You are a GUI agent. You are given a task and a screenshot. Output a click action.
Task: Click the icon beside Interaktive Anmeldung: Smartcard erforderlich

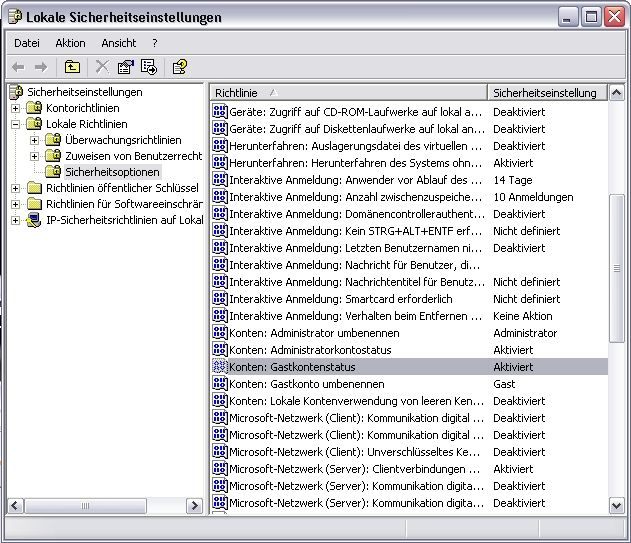pos(220,299)
